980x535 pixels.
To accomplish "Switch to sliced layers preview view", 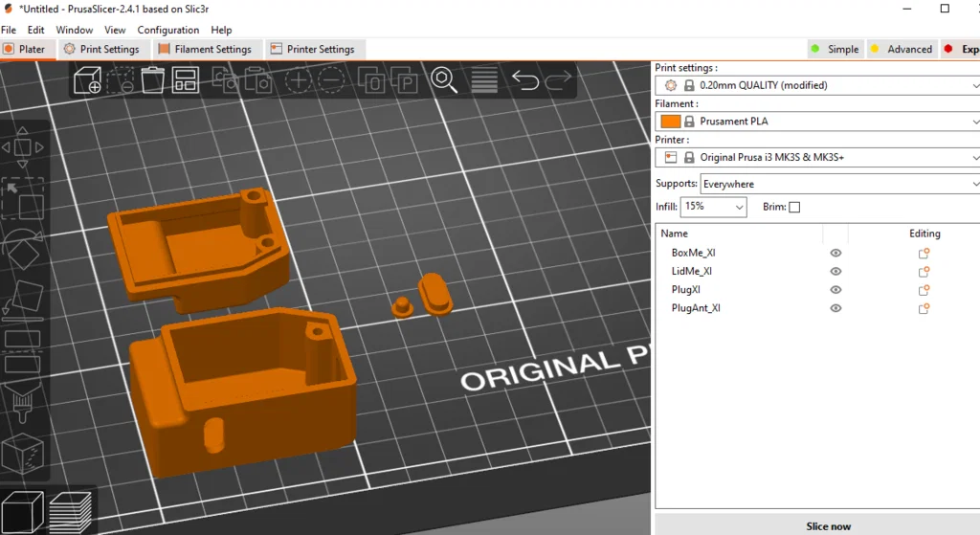I will click(x=71, y=511).
